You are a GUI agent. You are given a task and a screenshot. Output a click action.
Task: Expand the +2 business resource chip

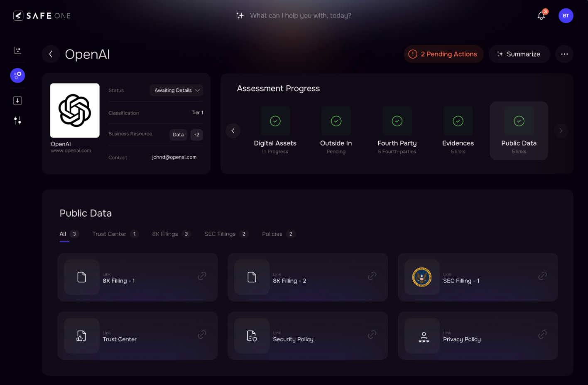point(196,135)
